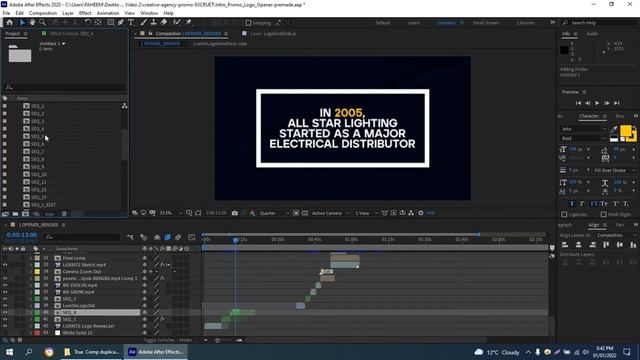
Task: Hide the LUXRITE Logo Reveal layer
Action: tap(5, 326)
